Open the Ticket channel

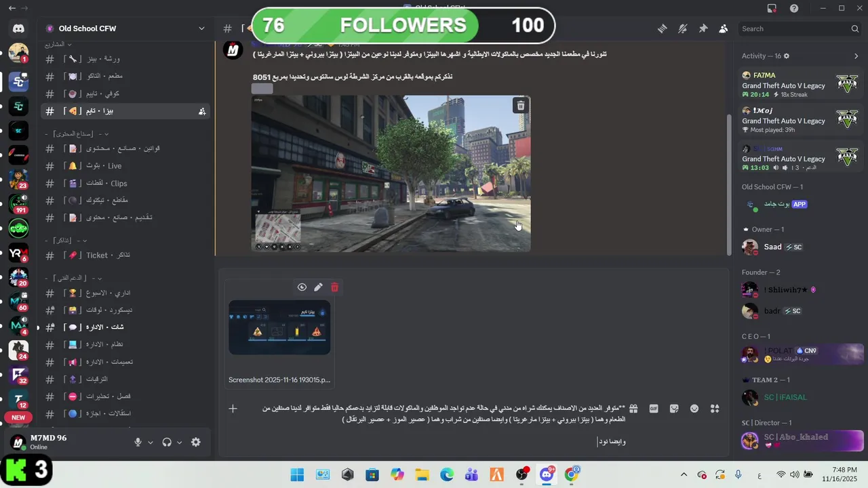[125, 256]
